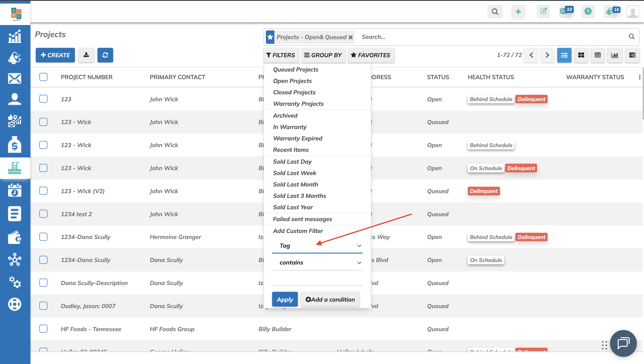Click Add a condition button
Viewport: 644px width, 364px height.
330,299
